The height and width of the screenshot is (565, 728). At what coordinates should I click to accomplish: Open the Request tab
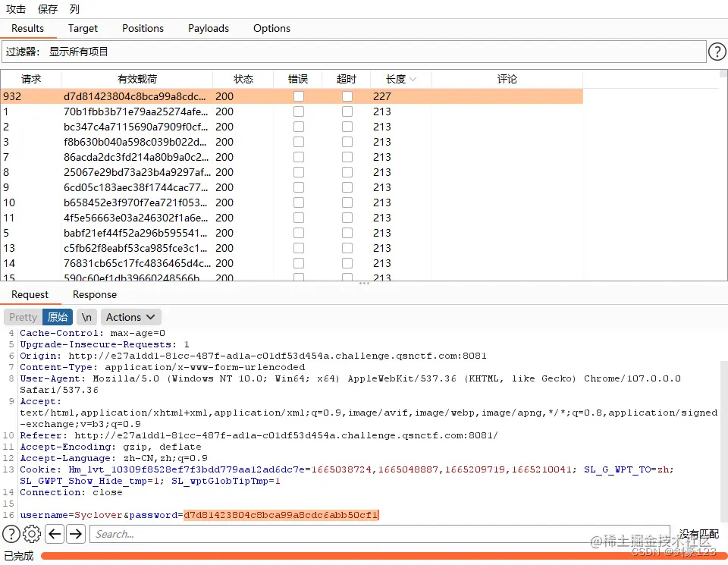click(x=30, y=294)
